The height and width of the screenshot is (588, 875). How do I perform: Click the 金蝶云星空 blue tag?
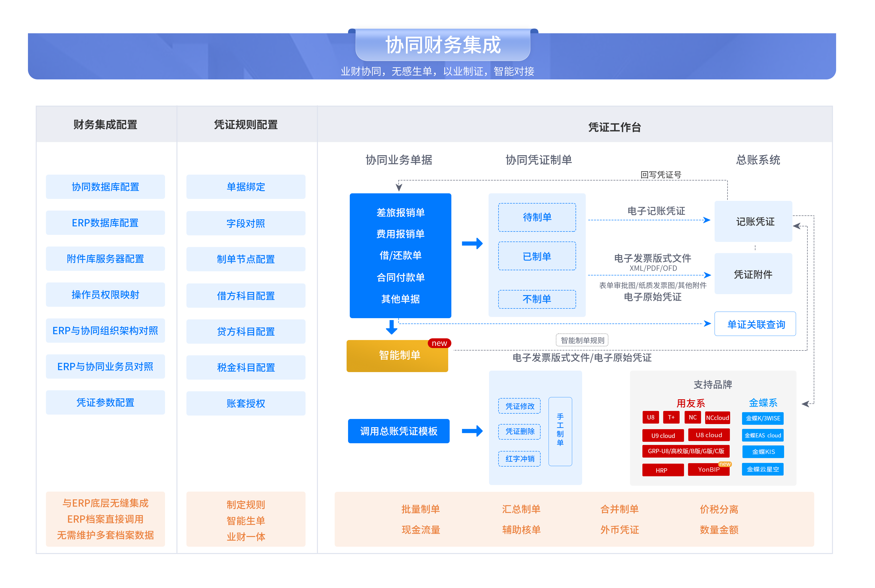pyautogui.click(x=762, y=469)
